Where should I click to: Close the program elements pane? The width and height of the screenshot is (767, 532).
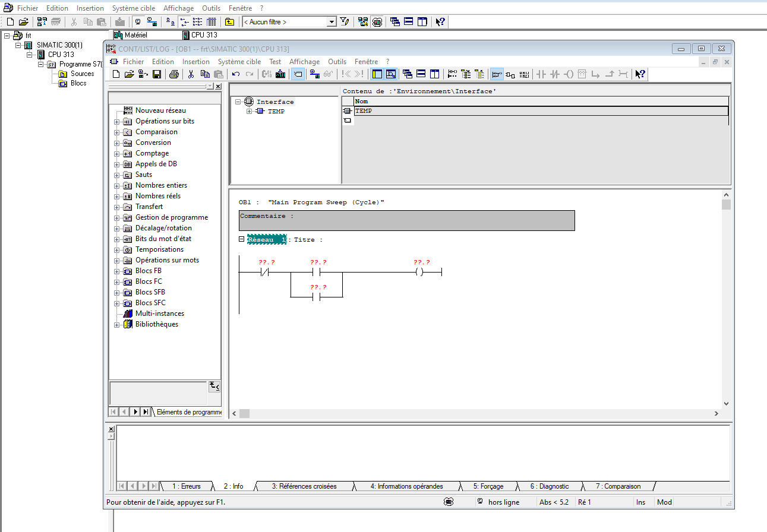[218, 87]
